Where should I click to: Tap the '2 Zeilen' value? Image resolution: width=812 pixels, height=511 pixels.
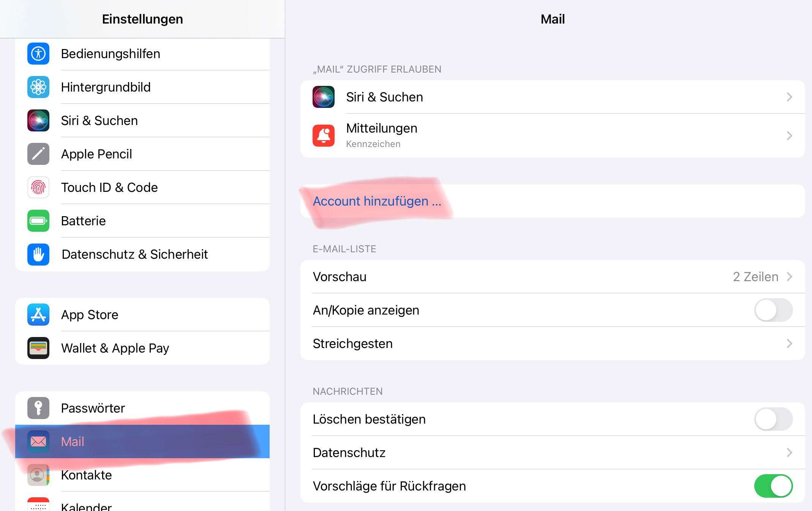tap(755, 277)
